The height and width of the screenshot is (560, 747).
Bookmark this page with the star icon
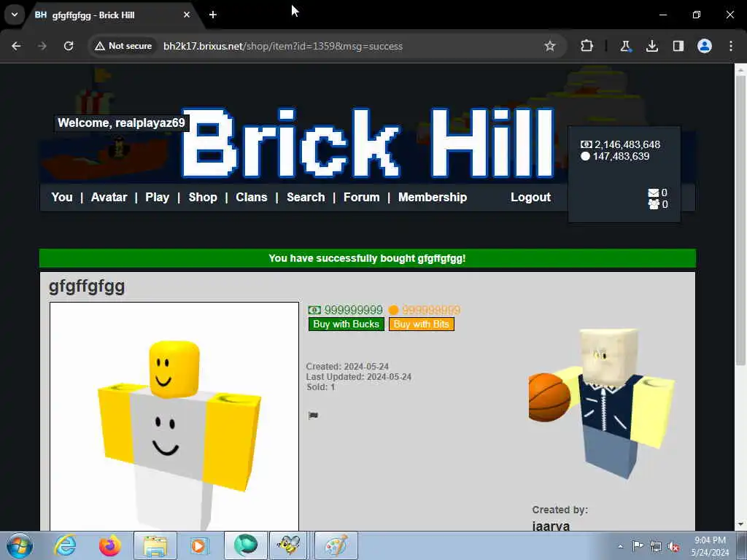coord(550,46)
